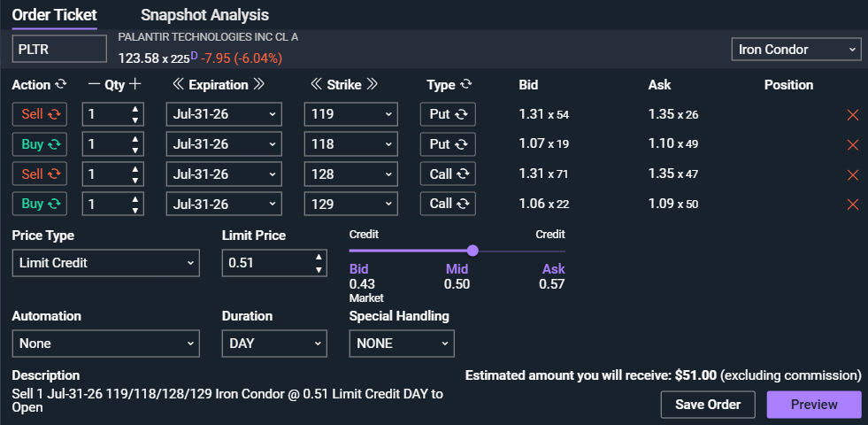Move strikes down with left double chevron
Image resolution: width=868 pixels, height=425 pixels.
[317, 85]
